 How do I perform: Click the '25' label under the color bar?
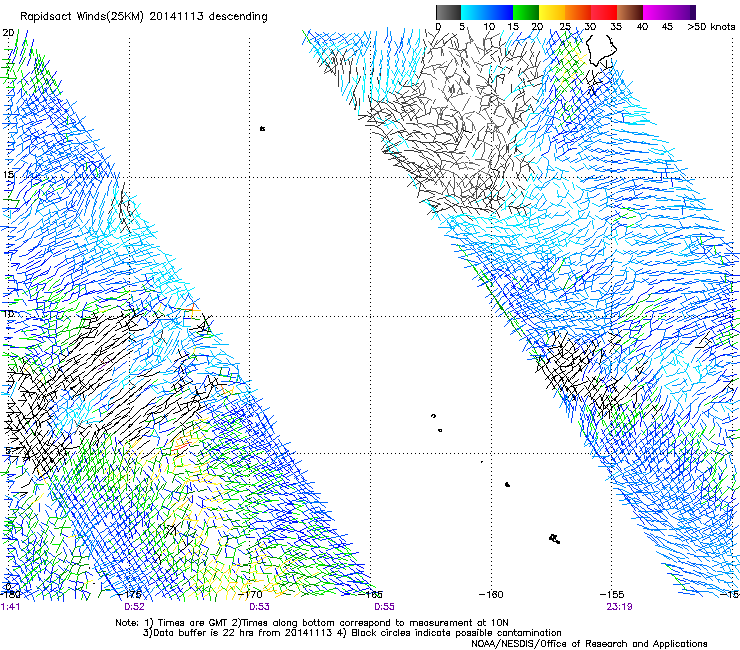(x=565, y=27)
